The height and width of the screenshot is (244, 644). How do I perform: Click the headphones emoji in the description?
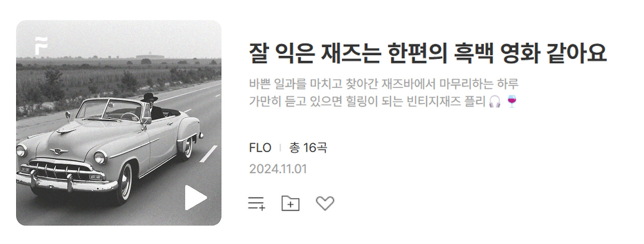[x=495, y=102]
